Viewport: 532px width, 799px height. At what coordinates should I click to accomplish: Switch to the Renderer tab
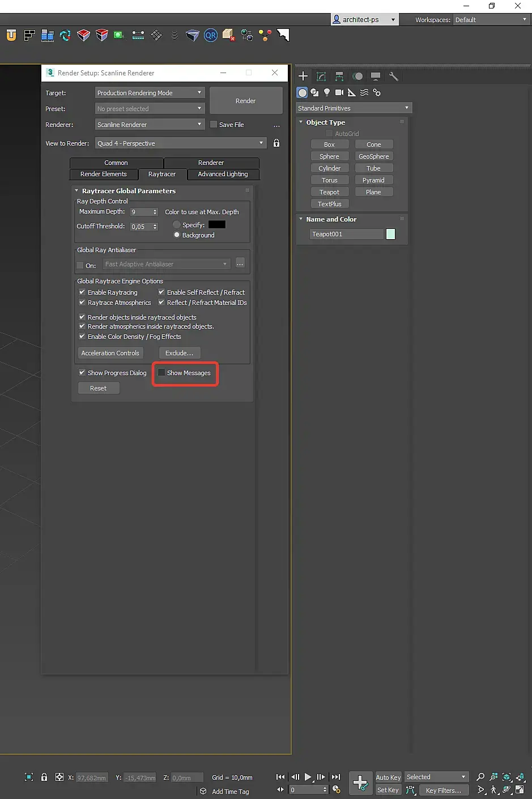(x=211, y=163)
